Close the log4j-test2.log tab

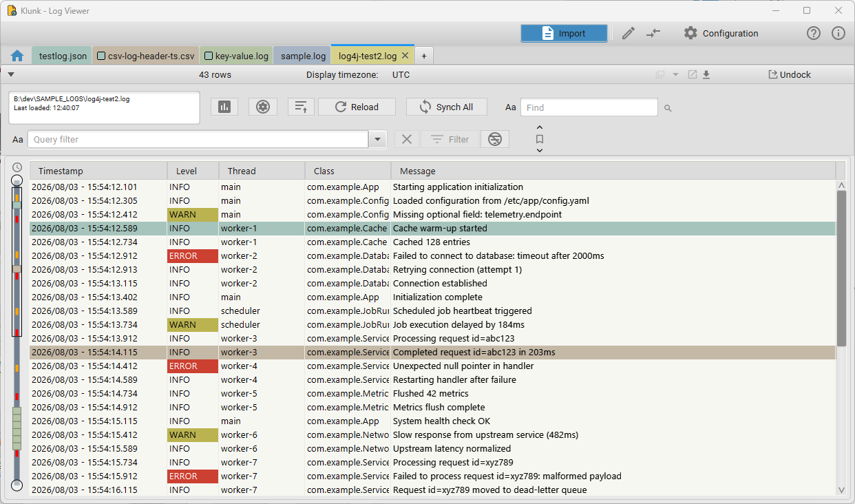[x=405, y=56]
